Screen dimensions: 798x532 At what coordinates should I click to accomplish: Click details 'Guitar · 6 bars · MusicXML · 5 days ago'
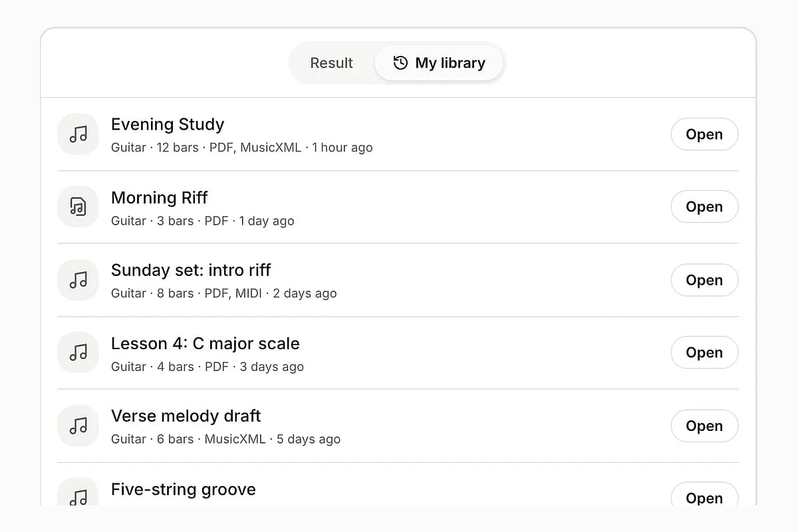[x=226, y=439]
